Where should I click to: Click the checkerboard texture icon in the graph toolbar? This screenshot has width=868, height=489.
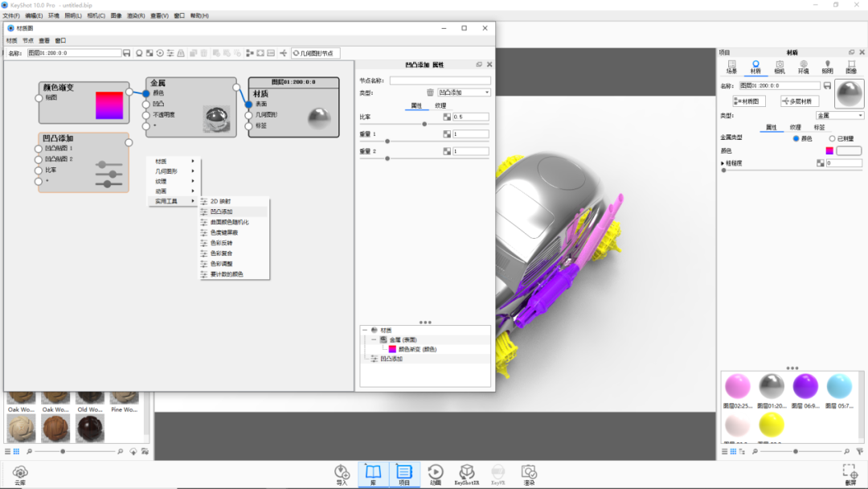point(149,53)
